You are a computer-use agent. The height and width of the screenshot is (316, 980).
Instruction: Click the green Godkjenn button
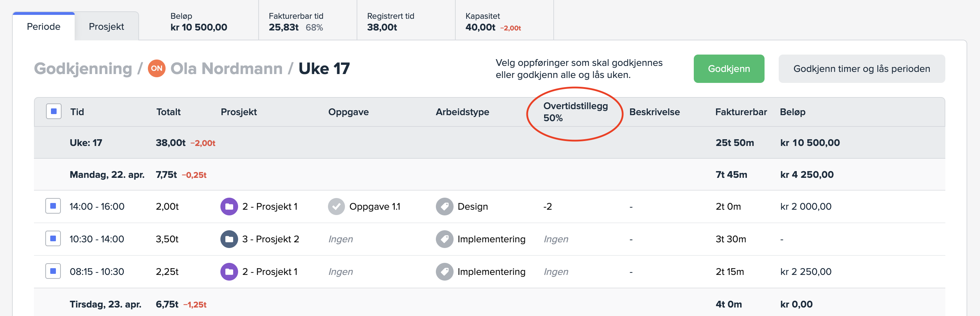point(728,69)
